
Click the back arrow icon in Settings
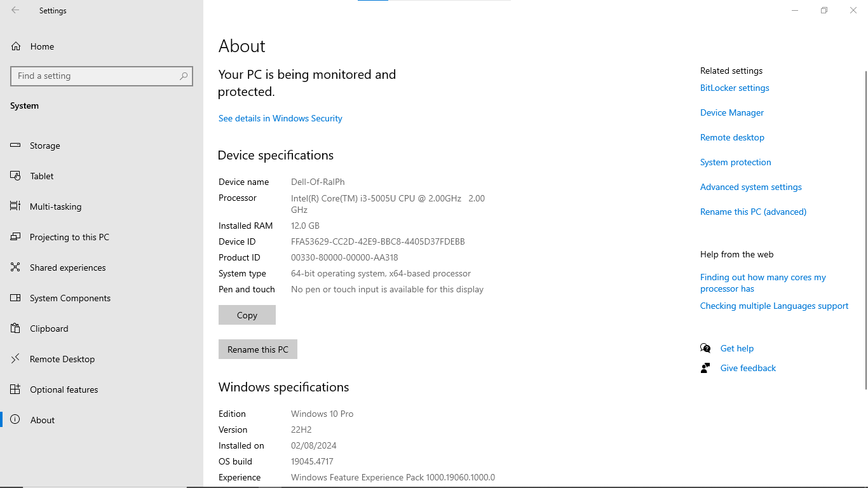(x=15, y=10)
